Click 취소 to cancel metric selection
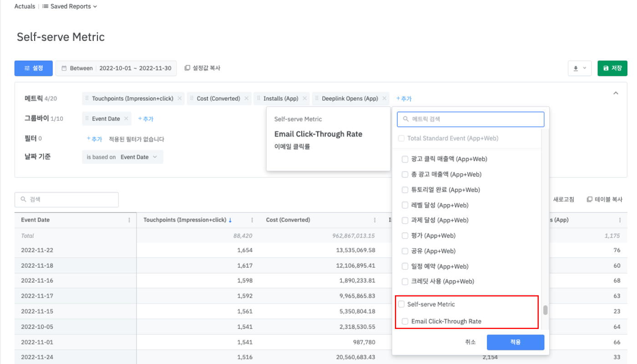Image resolution: width=637 pixels, height=364 pixels. [470, 342]
